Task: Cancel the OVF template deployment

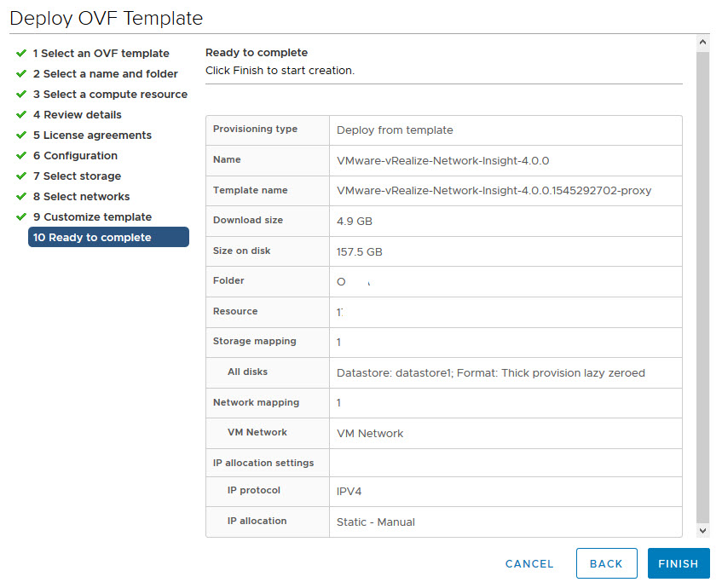Action: click(x=529, y=563)
